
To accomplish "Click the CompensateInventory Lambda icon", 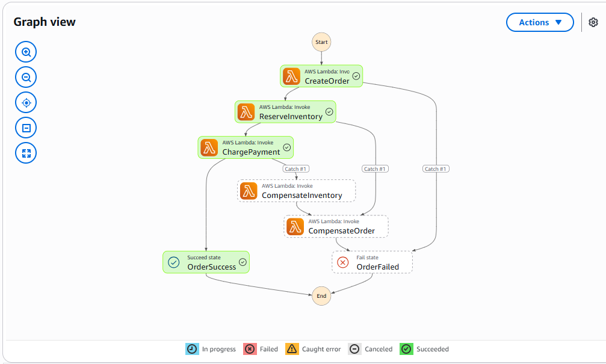I will (249, 191).
